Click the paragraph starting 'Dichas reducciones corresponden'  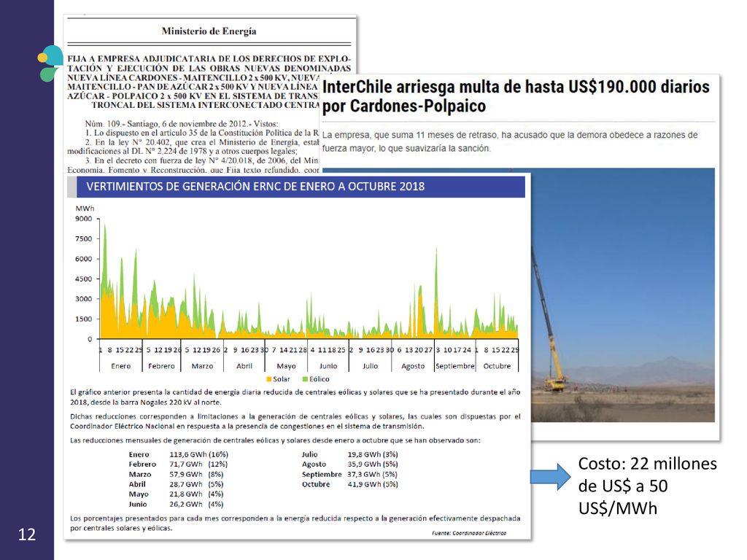pyautogui.click(x=295, y=421)
